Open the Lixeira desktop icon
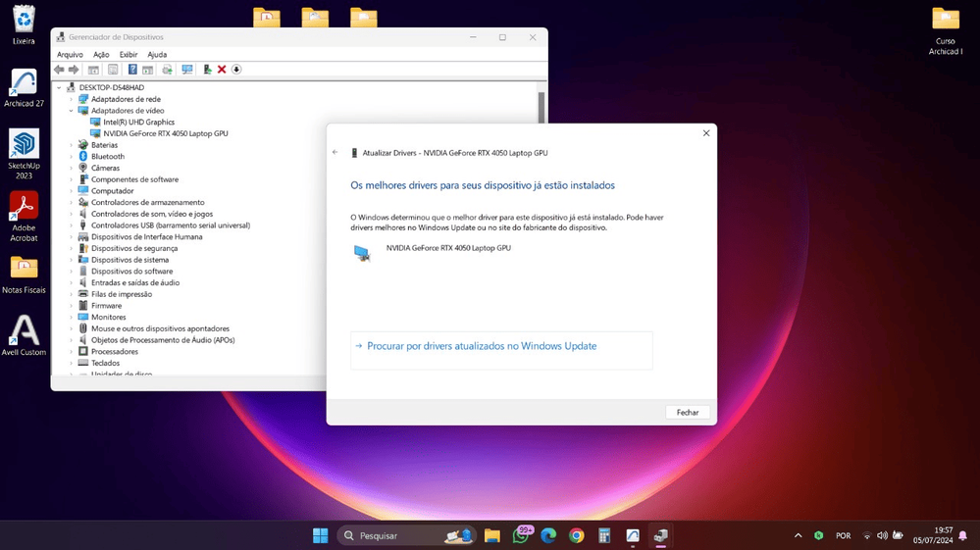This screenshot has height=550, width=980. (24, 25)
